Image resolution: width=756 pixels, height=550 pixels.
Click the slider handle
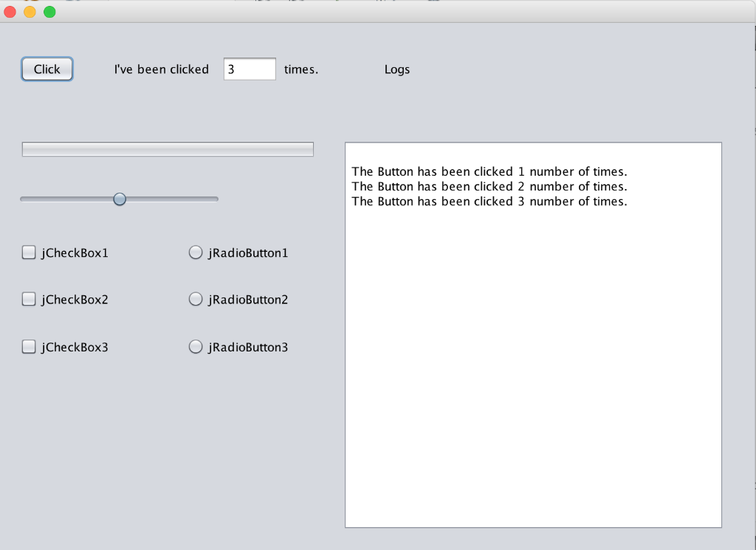(x=120, y=199)
